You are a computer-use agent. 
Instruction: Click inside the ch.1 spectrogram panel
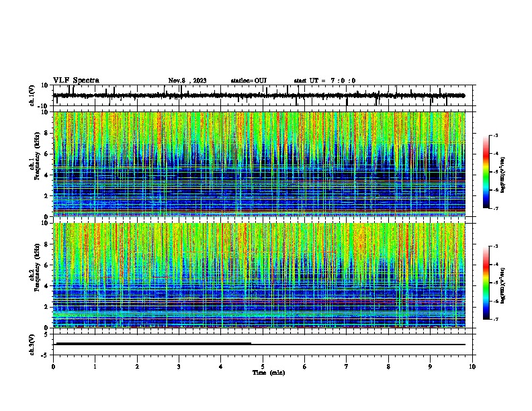click(259, 164)
